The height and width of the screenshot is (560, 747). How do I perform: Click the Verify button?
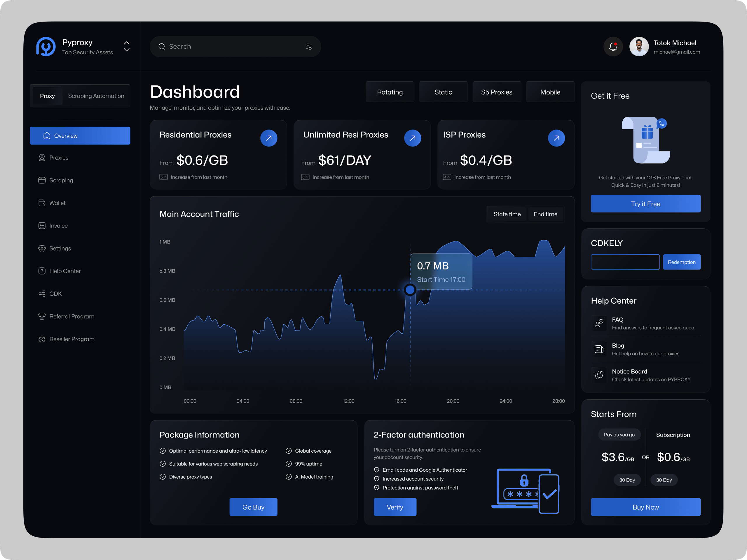click(x=395, y=507)
